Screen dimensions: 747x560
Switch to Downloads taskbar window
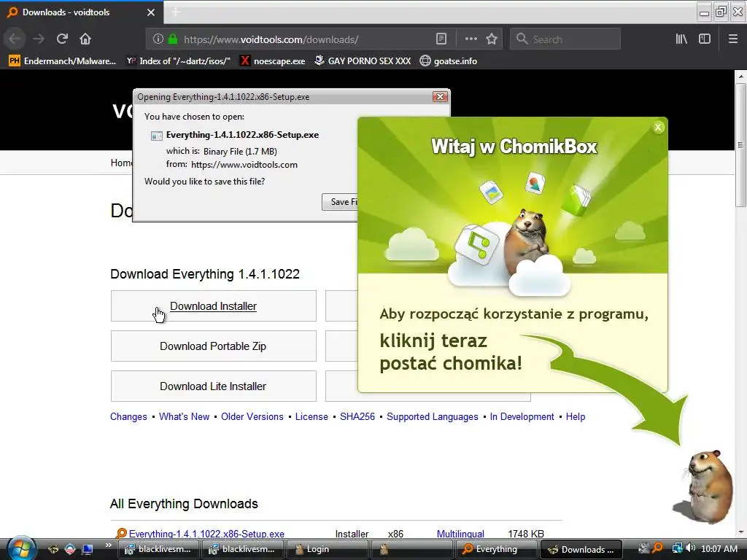[x=581, y=549]
